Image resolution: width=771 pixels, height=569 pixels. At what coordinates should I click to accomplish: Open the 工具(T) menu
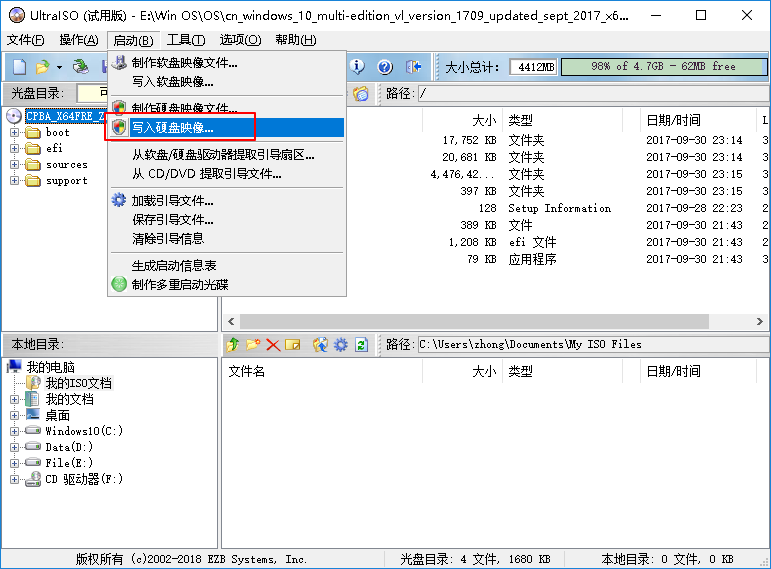186,40
